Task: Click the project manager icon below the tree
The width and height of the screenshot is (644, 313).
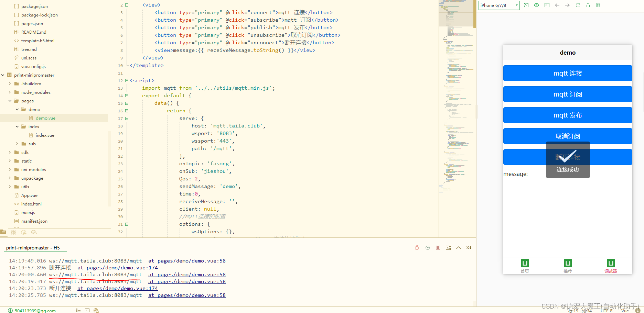Action: click(x=3, y=232)
